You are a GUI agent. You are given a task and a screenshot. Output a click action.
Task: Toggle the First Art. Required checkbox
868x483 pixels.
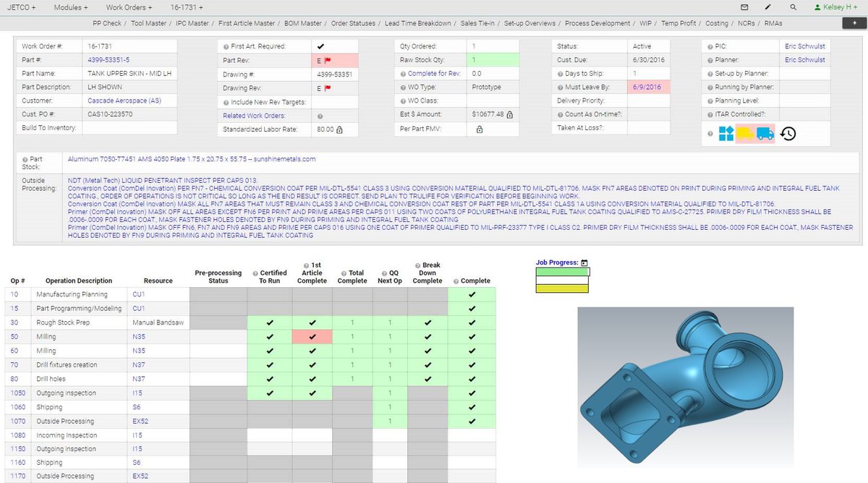pos(319,46)
